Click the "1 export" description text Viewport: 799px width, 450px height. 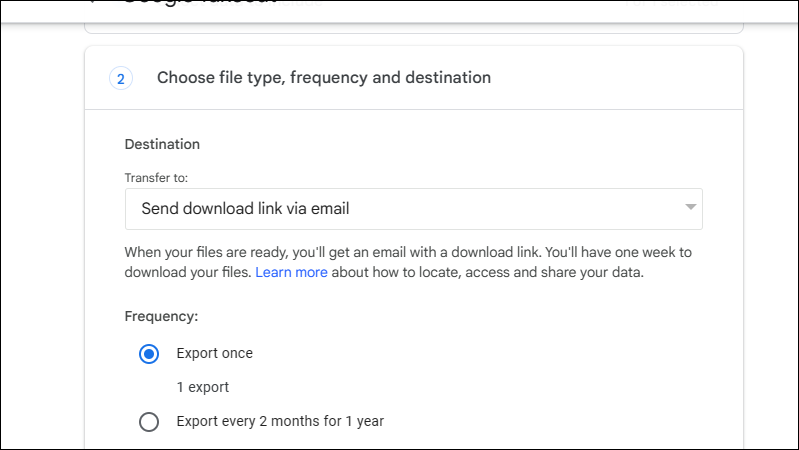coord(203,387)
